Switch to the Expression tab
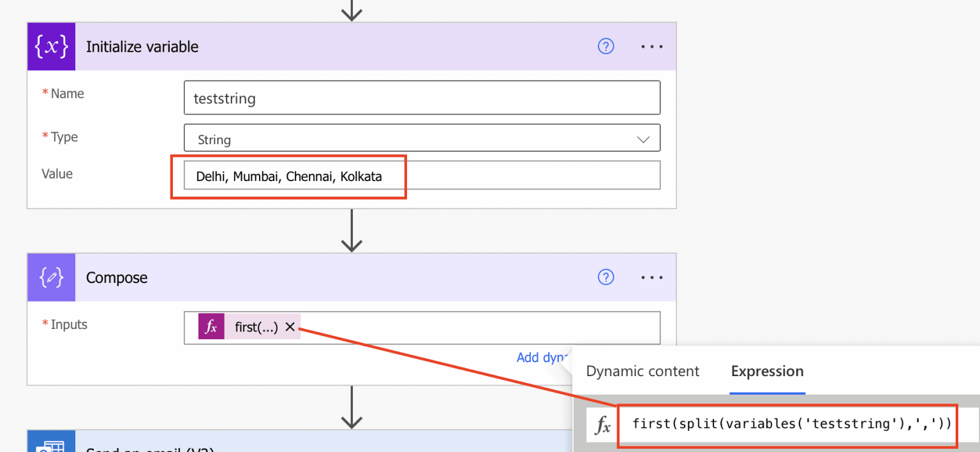Viewport: 980px width, 452px height. click(x=767, y=370)
